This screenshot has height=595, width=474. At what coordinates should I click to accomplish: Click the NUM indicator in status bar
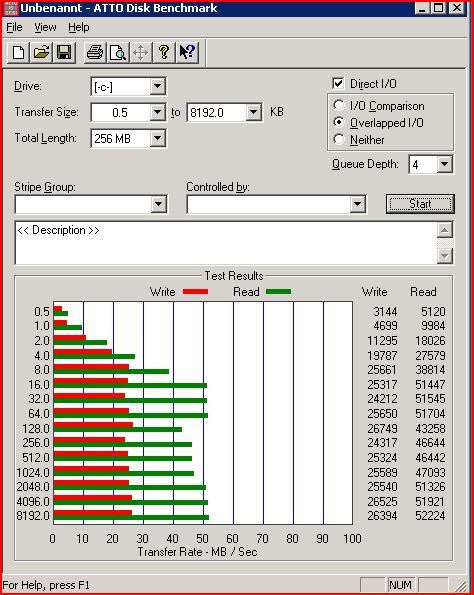400,585
